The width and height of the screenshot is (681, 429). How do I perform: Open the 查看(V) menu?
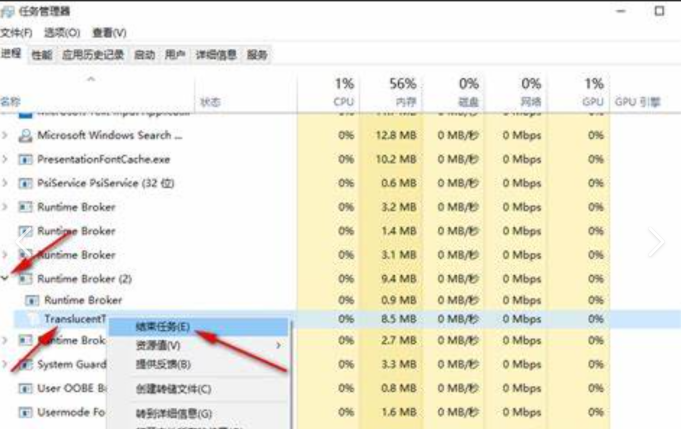pyautogui.click(x=109, y=33)
